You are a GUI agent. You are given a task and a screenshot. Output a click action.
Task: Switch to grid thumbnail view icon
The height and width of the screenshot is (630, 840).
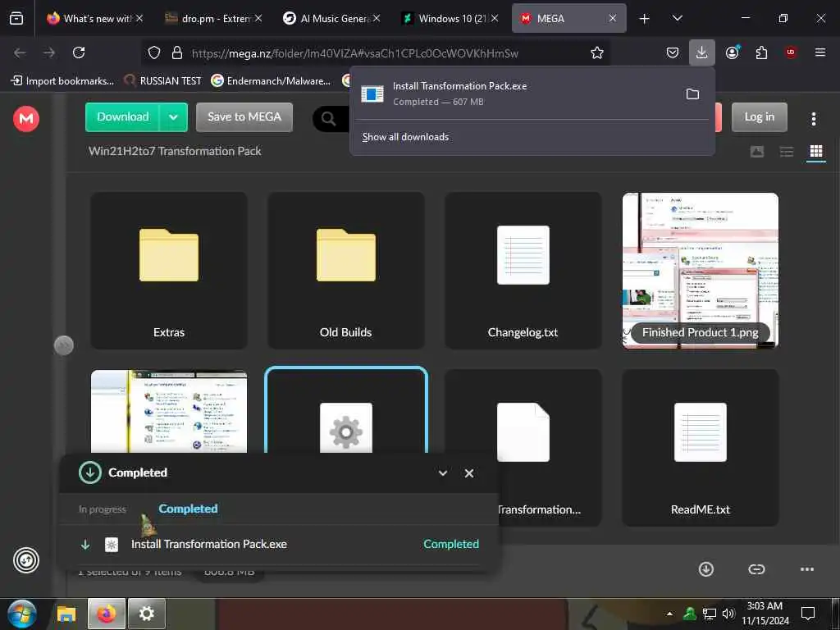tap(816, 152)
